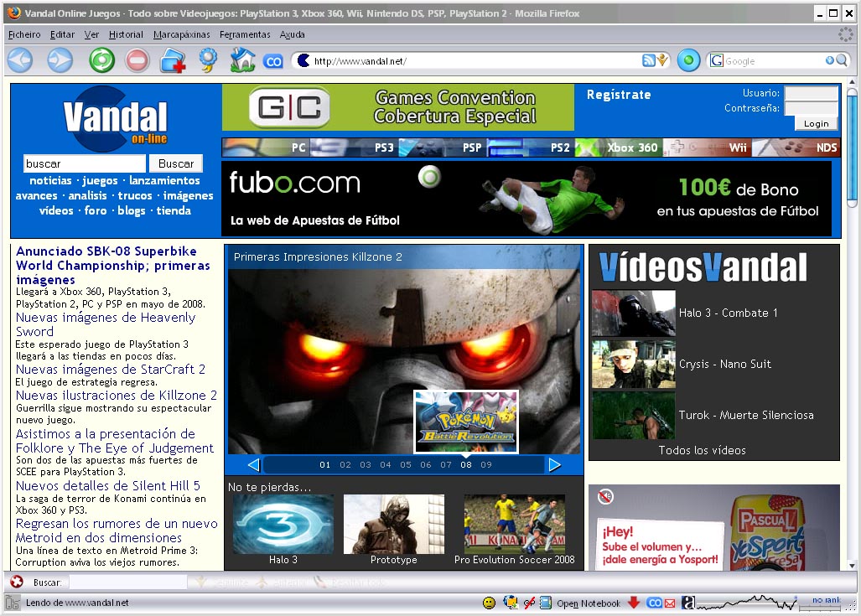Click the Alexa 'a' icon in status bar
The image size is (861, 616).
click(688, 603)
